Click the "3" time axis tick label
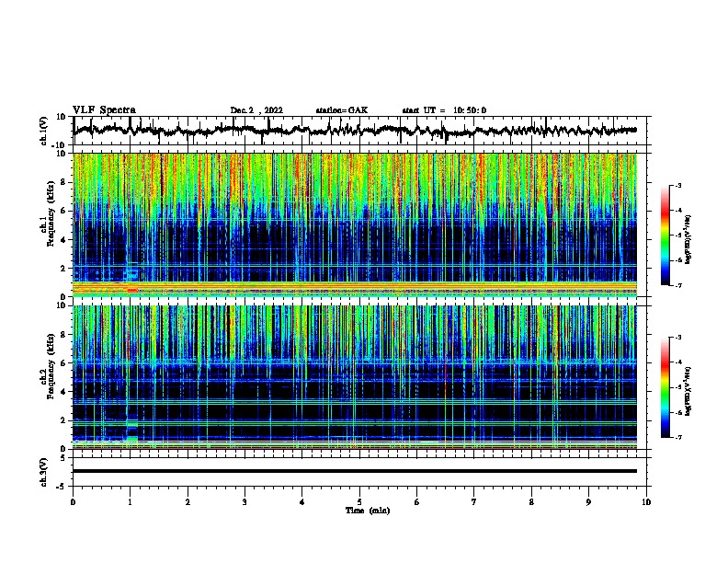 click(245, 502)
